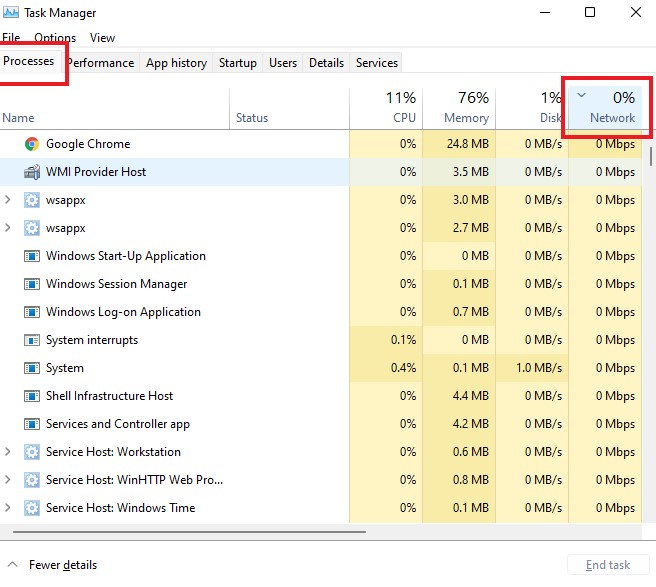The height and width of the screenshot is (587, 656).
Task: Click the Service Host: Windows Time gear icon
Action: (x=32, y=508)
